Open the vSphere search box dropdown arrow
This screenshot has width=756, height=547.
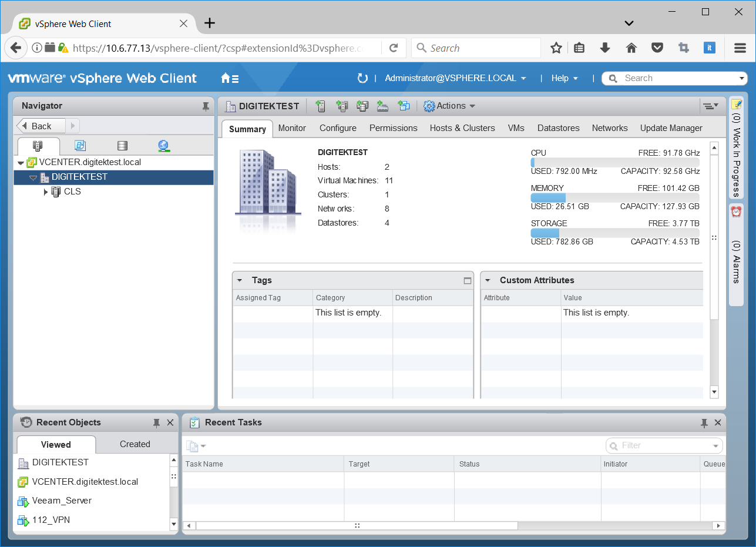click(742, 78)
